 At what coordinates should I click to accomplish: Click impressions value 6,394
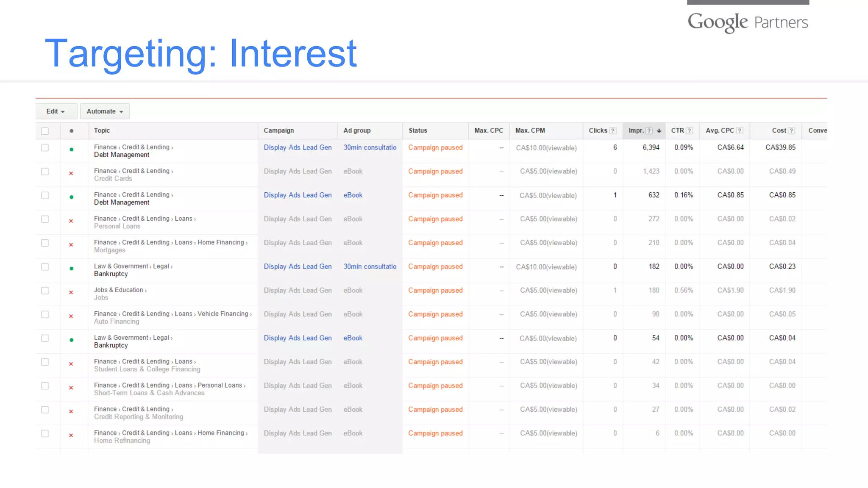(651, 147)
